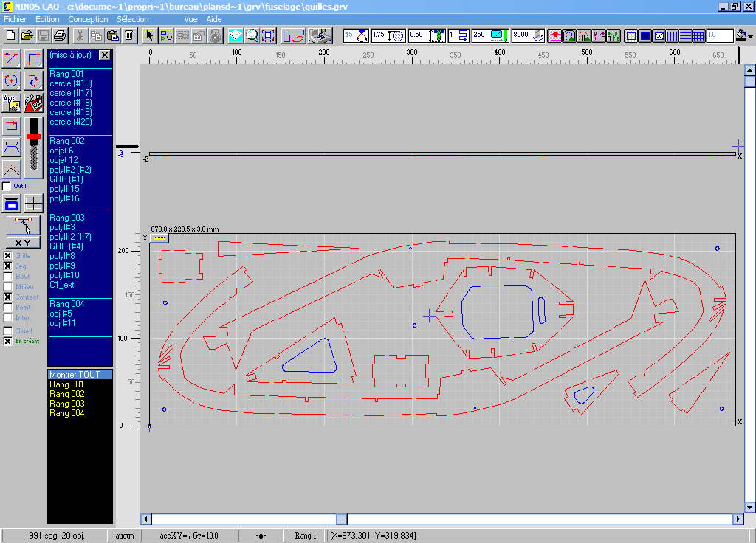Click the trash delete icon
The image size is (756, 543).
128,35
